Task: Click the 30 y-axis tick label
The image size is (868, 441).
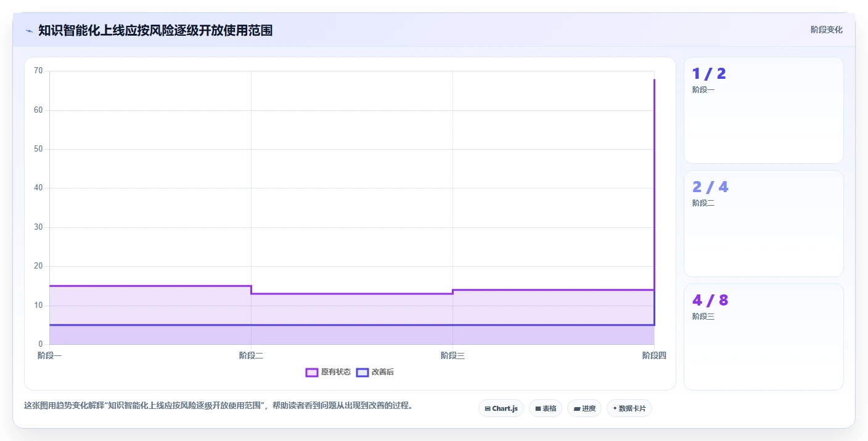Action: click(x=38, y=227)
